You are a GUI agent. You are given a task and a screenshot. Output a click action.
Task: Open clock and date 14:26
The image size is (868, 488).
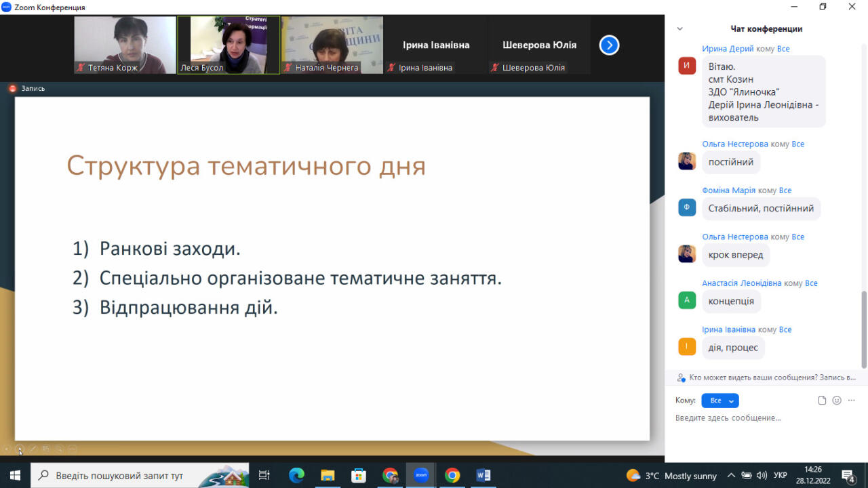point(813,475)
